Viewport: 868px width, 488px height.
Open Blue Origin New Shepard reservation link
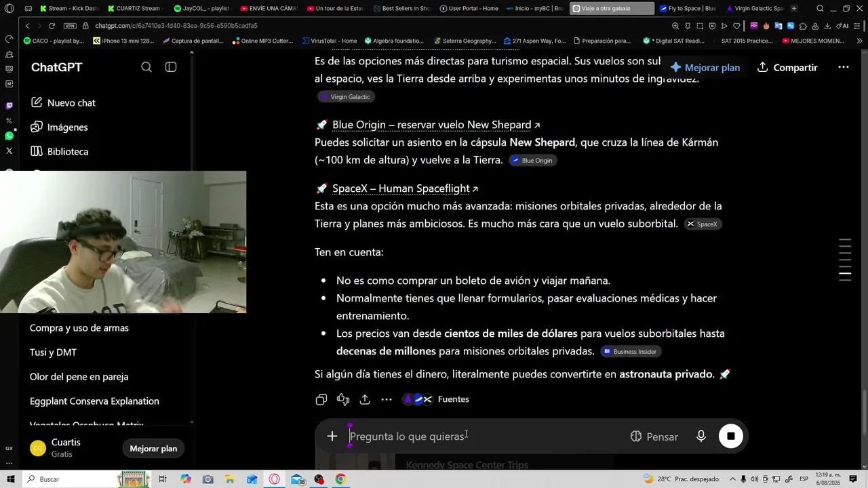436,125
